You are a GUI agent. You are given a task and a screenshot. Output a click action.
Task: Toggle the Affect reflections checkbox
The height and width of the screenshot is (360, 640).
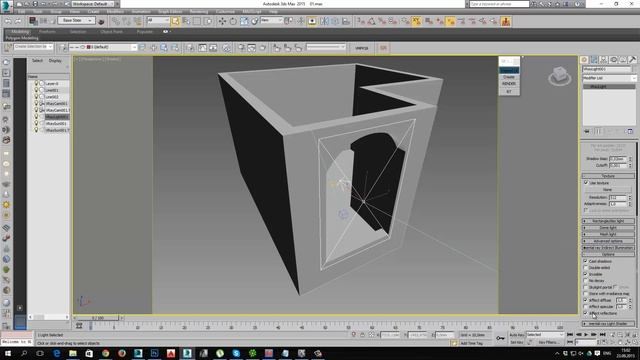click(x=586, y=313)
